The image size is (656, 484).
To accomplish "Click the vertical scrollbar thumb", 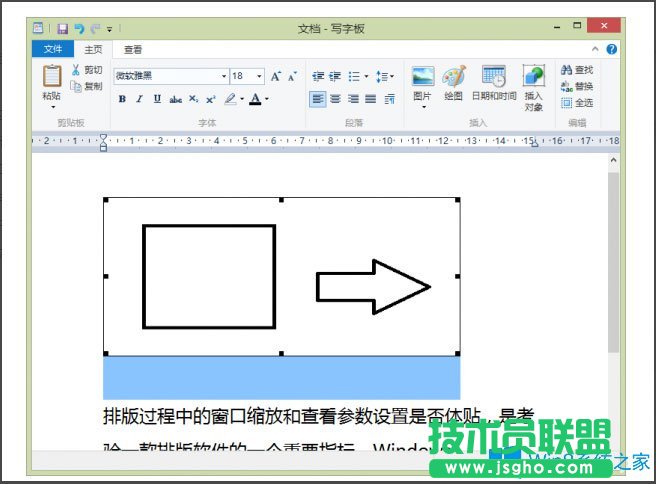I will [x=613, y=262].
